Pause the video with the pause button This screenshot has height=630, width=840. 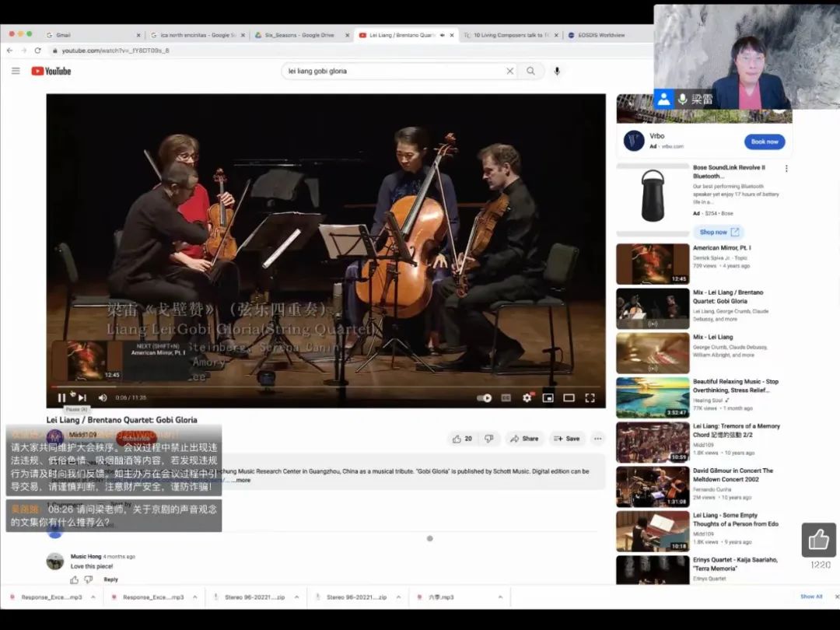[x=61, y=397]
